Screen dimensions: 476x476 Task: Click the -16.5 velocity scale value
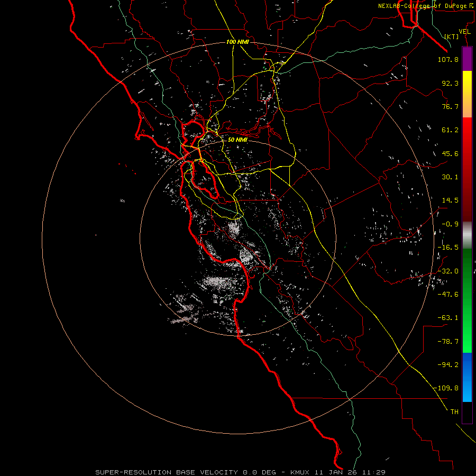[448, 248]
